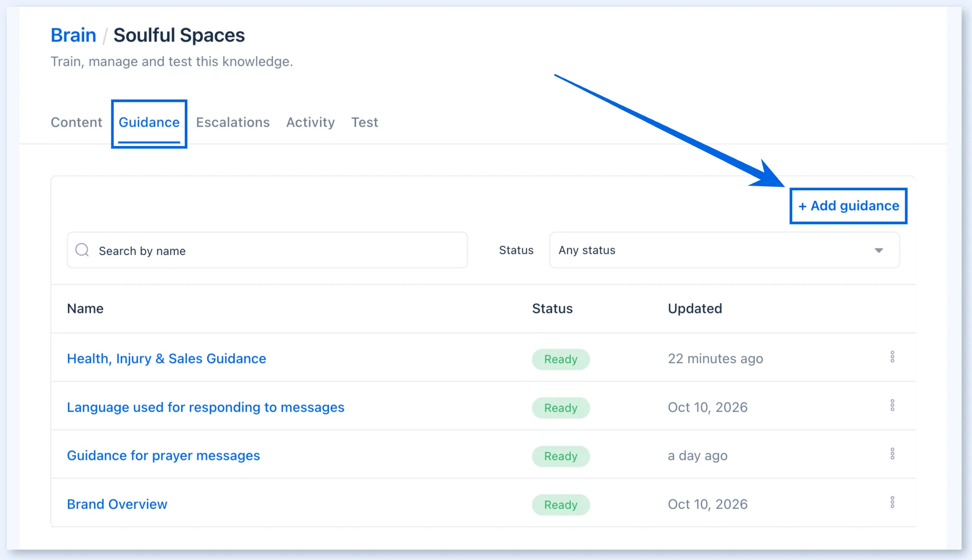Open the Test tab
972x560 pixels.
pos(365,122)
